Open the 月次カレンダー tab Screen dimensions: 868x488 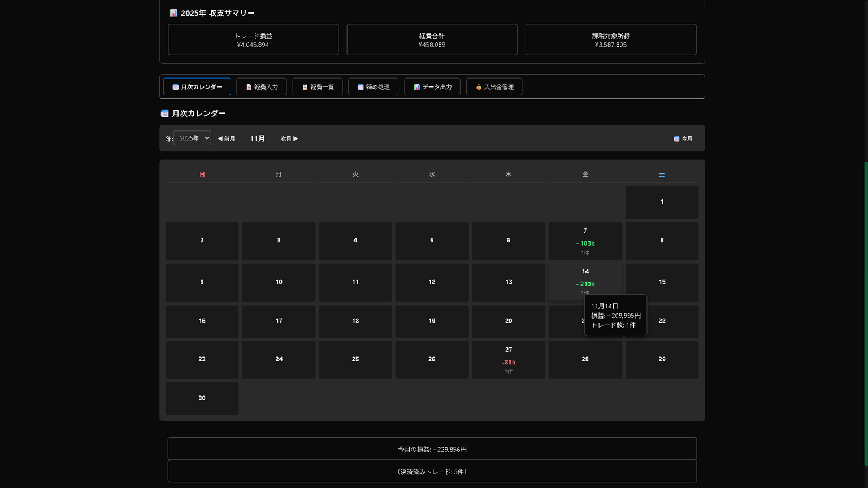coord(197,87)
